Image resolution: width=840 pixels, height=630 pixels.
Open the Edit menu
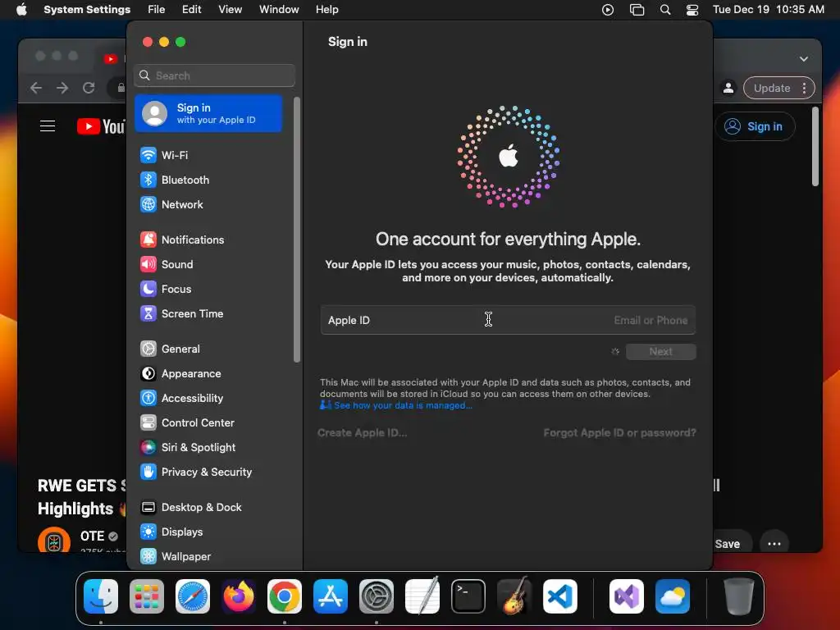pos(191,10)
